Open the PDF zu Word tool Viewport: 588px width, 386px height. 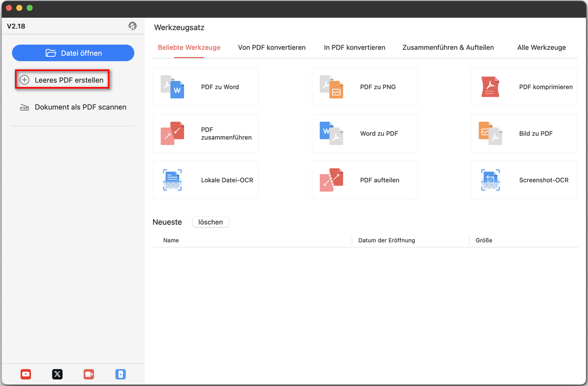[x=205, y=87]
